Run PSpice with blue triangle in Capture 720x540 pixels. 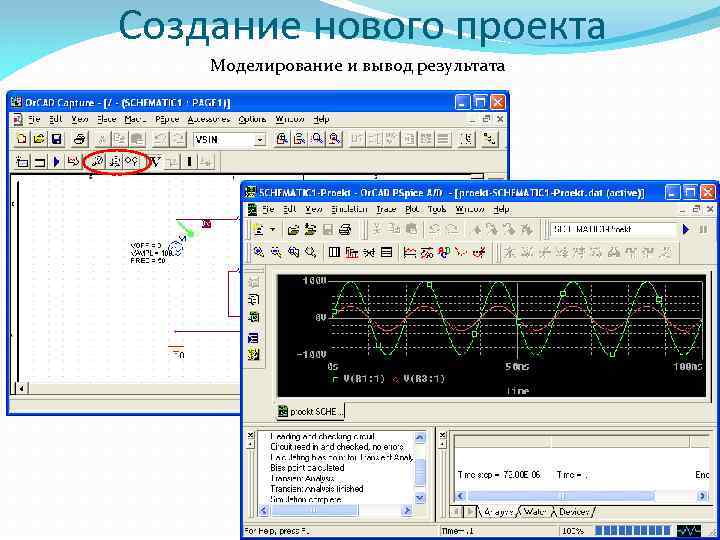(x=56, y=162)
